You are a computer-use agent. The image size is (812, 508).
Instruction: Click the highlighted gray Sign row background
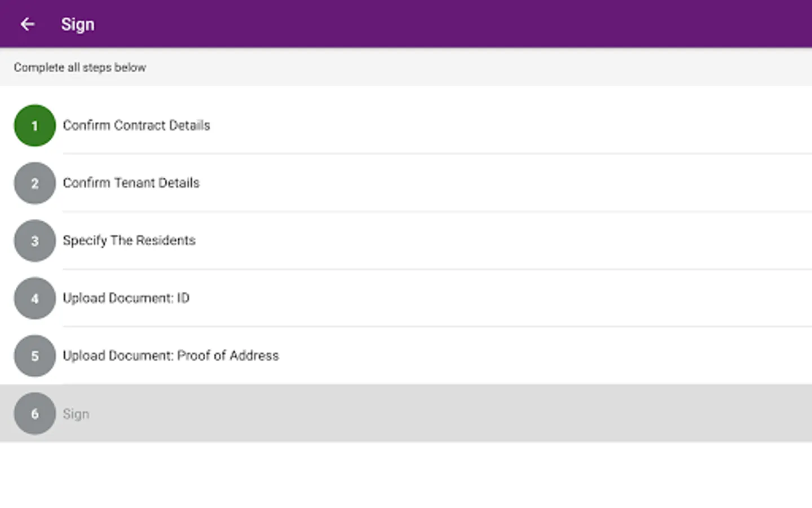pos(406,413)
